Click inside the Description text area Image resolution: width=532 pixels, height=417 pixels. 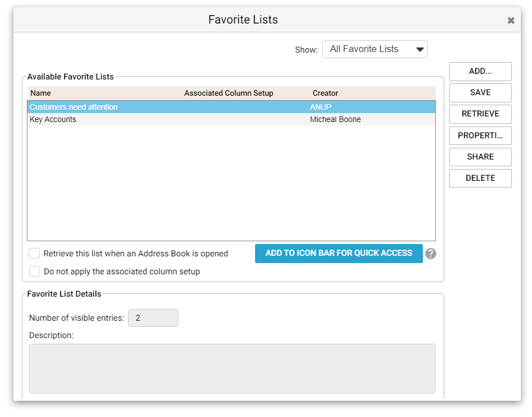pos(232,368)
